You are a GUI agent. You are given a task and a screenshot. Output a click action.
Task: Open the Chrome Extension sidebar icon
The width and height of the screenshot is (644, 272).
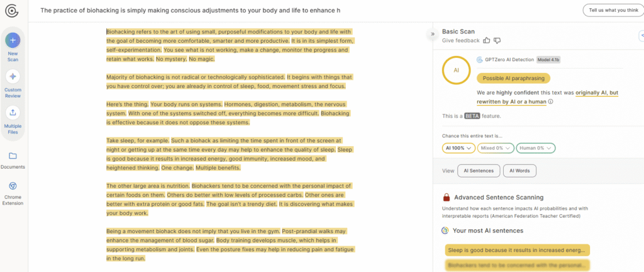[13, 186]
